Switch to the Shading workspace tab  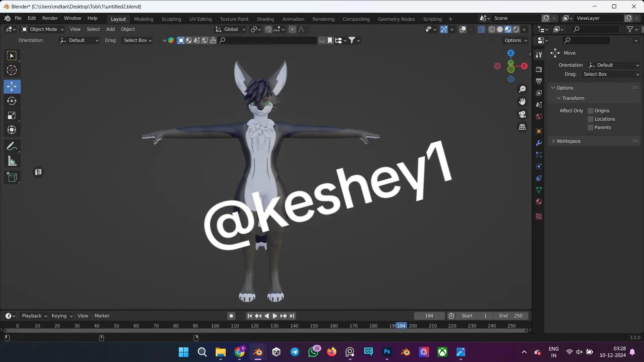tap(265, 19)
